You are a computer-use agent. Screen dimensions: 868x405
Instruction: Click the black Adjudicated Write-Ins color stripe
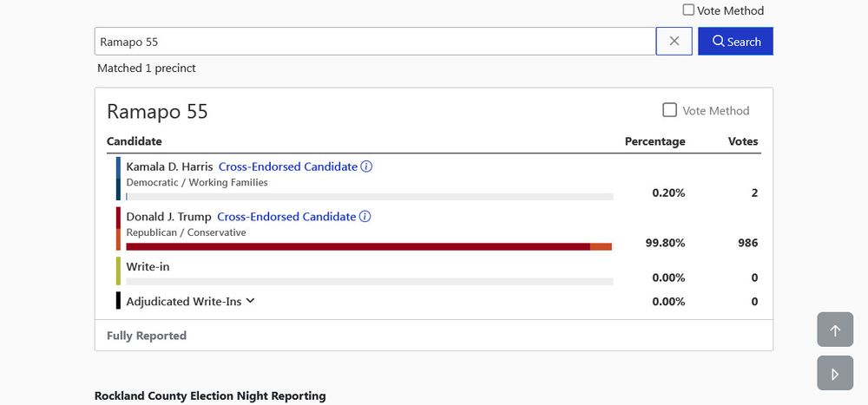(118, 300)
